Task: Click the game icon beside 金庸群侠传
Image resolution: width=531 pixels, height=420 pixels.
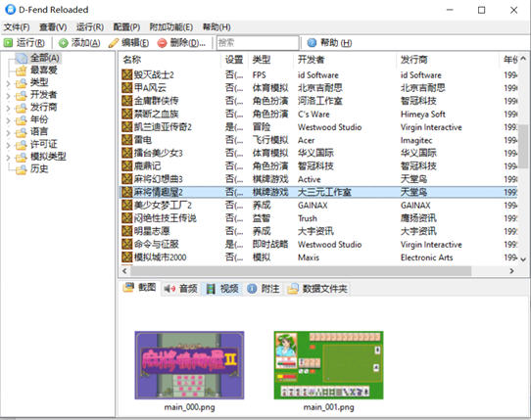Action: 126,101
